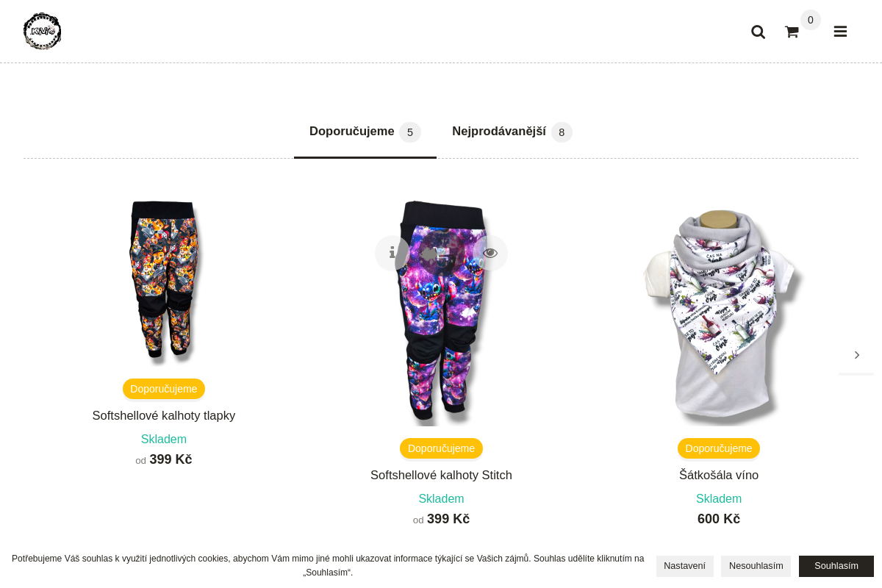This screenshot has width=882, height=588.
Task: Open the Šátkošála víno product link
Action: [719, 475]
